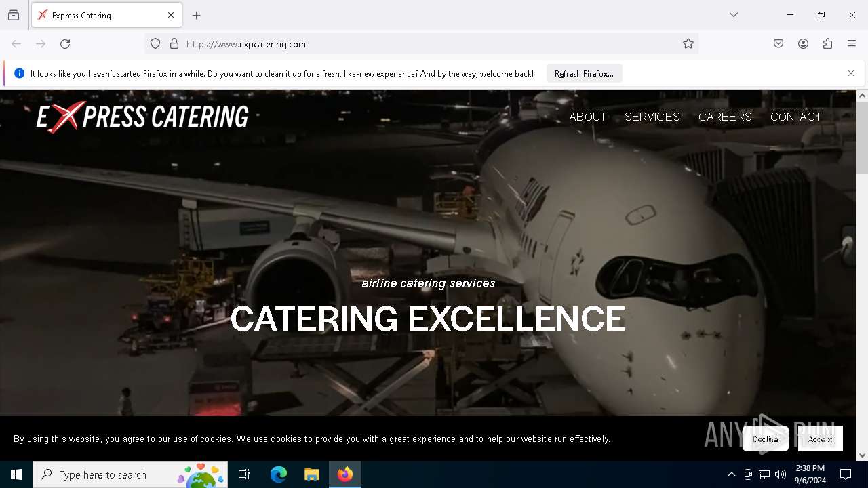Open the ABOUT menu item
Viewport: 868px width, 488px height.
[x=587, y=117]
